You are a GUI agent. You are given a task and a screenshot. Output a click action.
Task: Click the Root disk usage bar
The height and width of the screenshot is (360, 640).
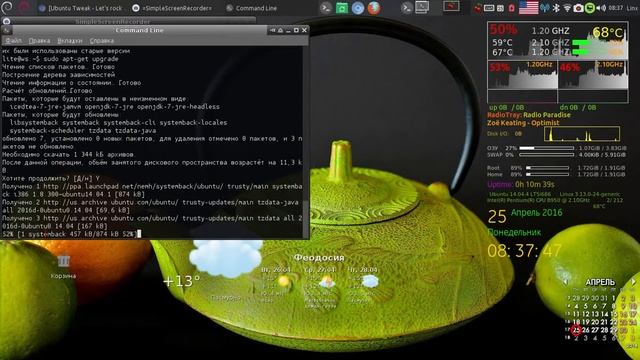pos(547,167)
